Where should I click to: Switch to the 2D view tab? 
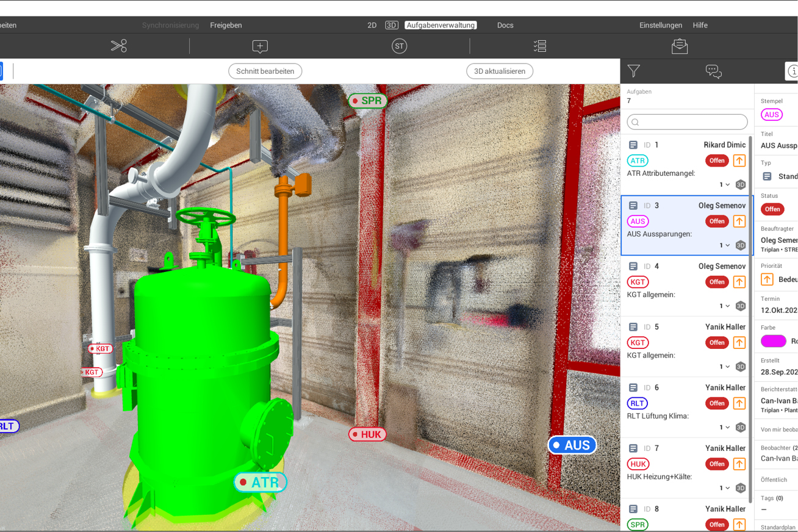tap(372, 25)
